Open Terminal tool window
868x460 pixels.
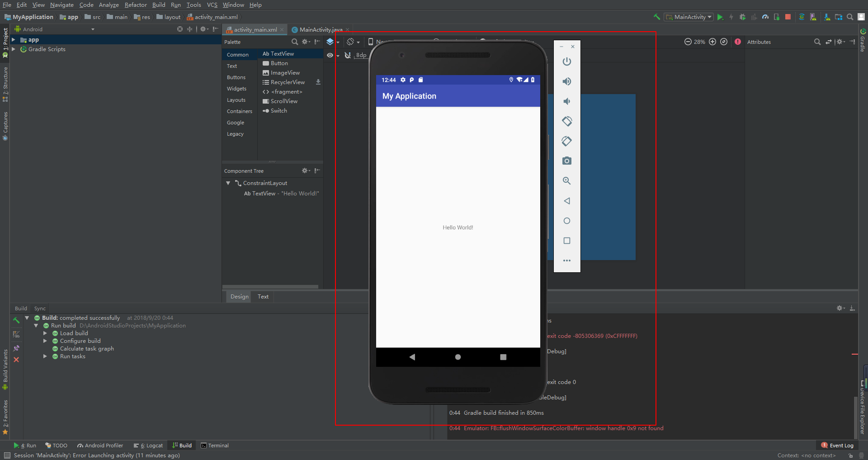(215, 445)
